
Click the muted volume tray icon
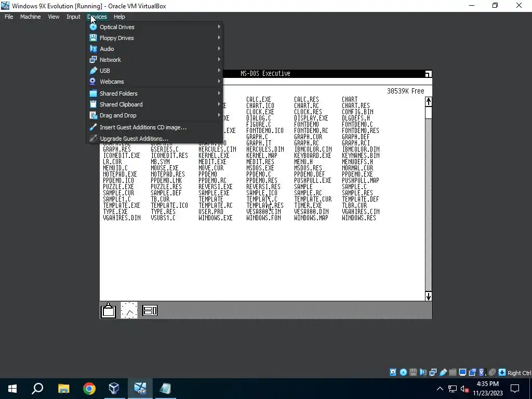[x=464, y=389]
